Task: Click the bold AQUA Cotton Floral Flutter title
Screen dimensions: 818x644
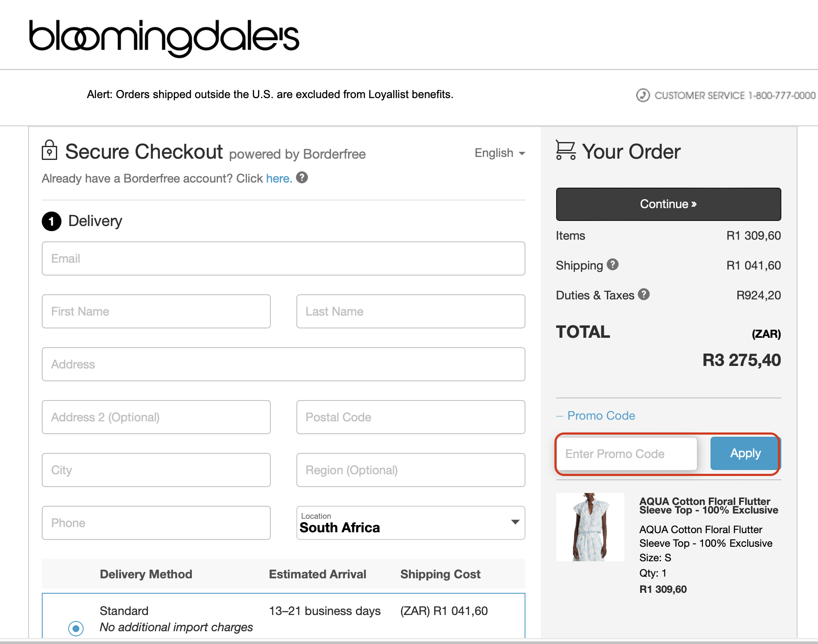Action: [709, 506]
